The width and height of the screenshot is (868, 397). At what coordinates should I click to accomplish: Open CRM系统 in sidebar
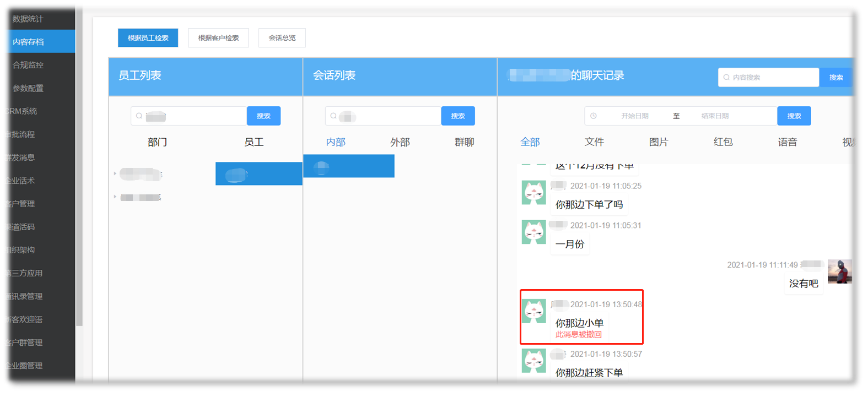click(21, 111)
